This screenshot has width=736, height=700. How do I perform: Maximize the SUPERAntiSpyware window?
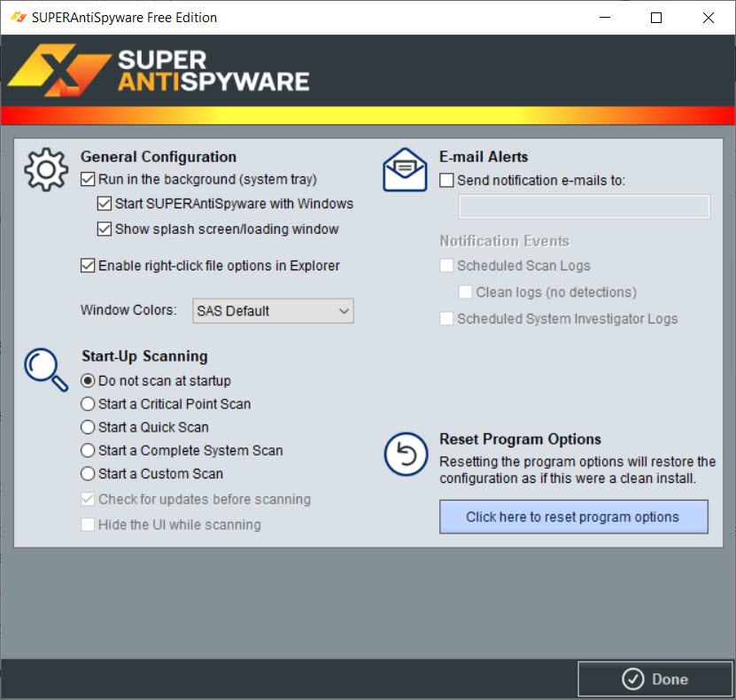[x=656, y=18]
